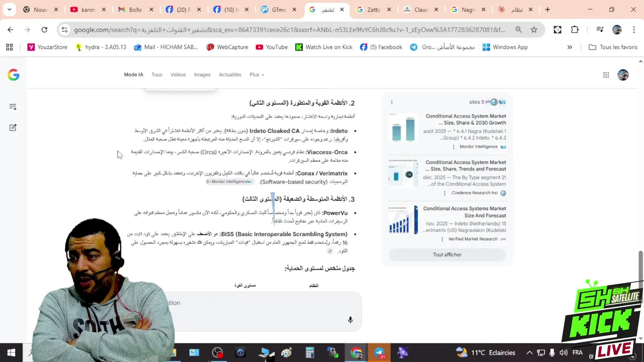Open the Windows Start menu
Image resolution: width=644 pixels, height=362 pixels.
click(x=11, y=353)
